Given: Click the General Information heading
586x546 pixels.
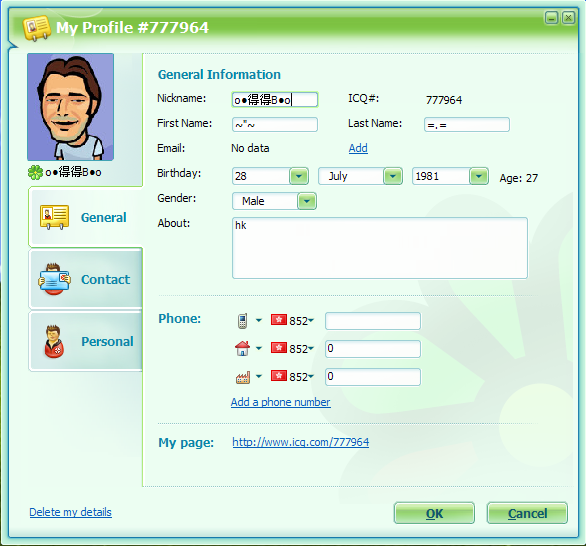Looking at the screenshot, I should click(x=219, y=74).
